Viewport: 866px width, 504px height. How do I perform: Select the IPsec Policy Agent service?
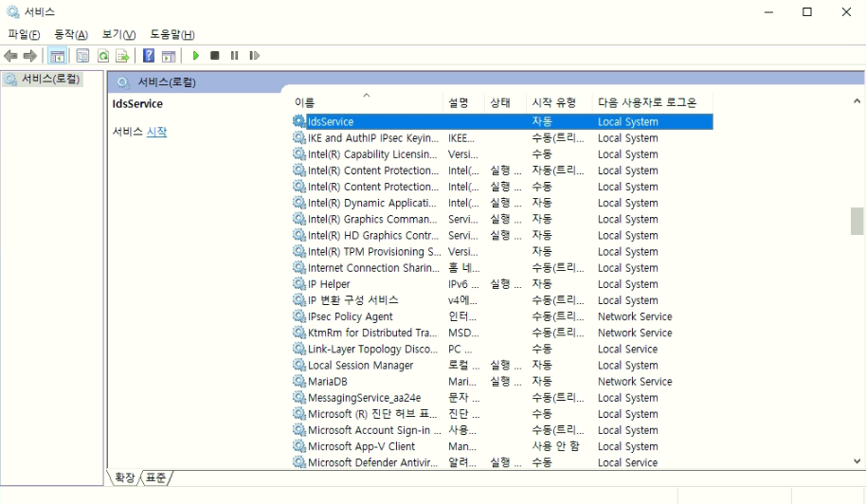[x=351, y=316]
